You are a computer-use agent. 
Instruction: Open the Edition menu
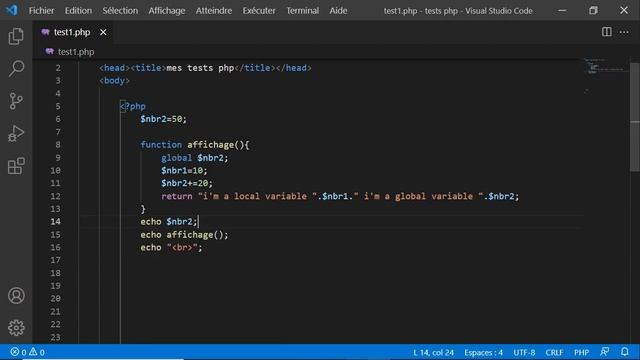point(78,10)
